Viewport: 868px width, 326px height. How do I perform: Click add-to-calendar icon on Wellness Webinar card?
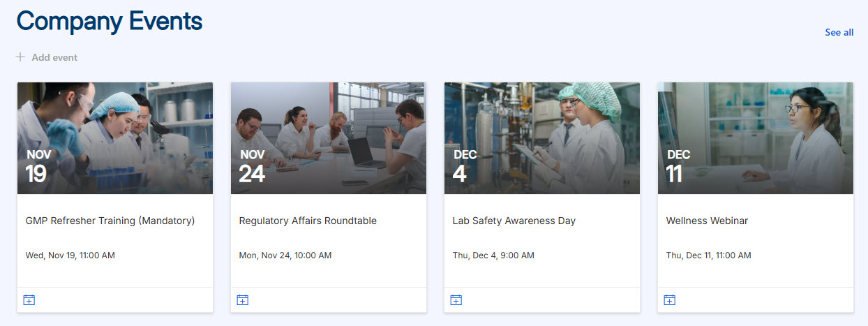[669, 300]
